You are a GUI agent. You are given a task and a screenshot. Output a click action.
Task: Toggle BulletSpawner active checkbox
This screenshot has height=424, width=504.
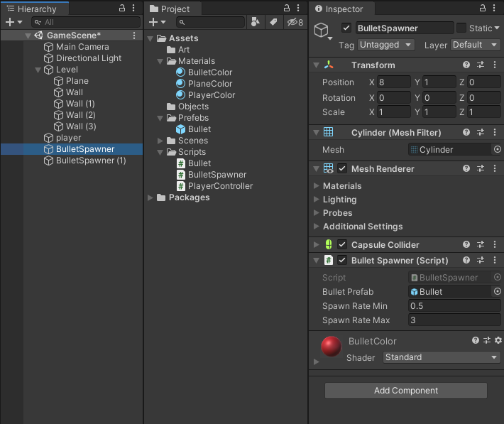pos(346,28)
